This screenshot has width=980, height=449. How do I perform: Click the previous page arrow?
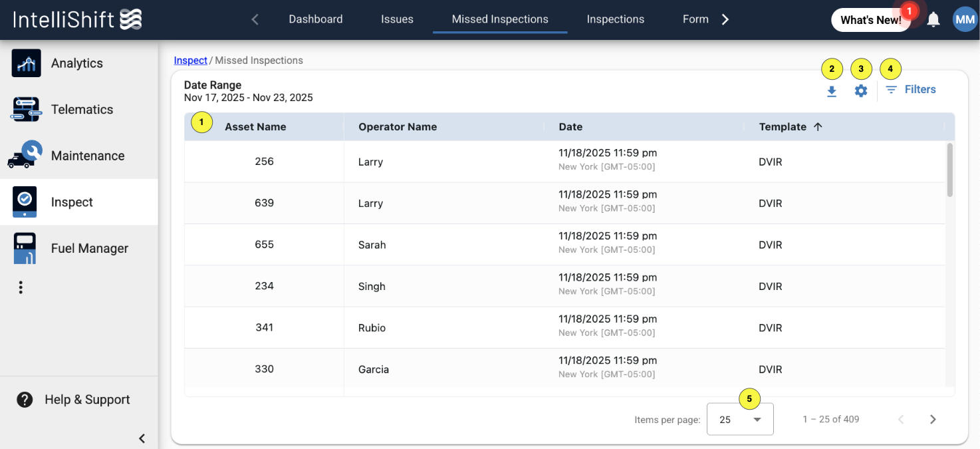(x=901, y=419)
